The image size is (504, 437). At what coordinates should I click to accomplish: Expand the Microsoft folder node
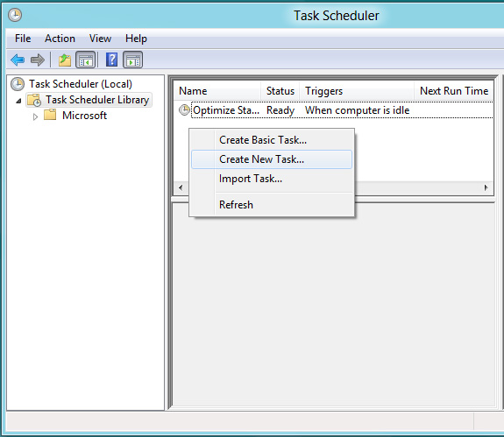click(35, 116)
